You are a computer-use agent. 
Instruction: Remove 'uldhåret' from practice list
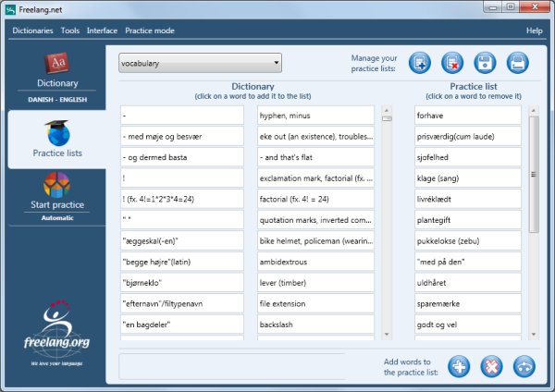[x=468, y=283]
